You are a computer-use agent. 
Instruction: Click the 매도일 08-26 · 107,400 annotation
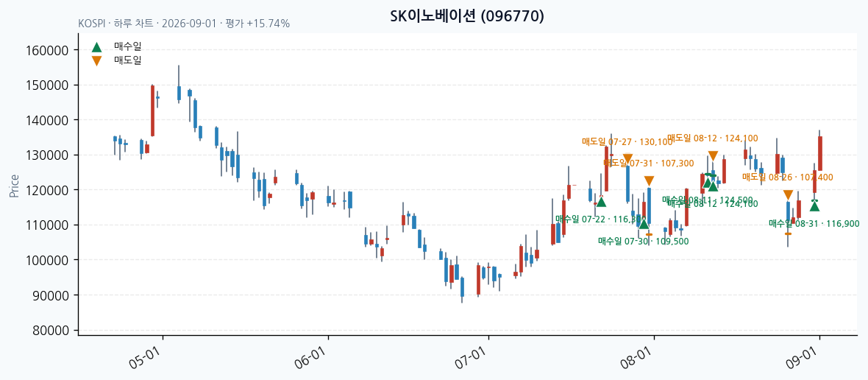(788, 177)
